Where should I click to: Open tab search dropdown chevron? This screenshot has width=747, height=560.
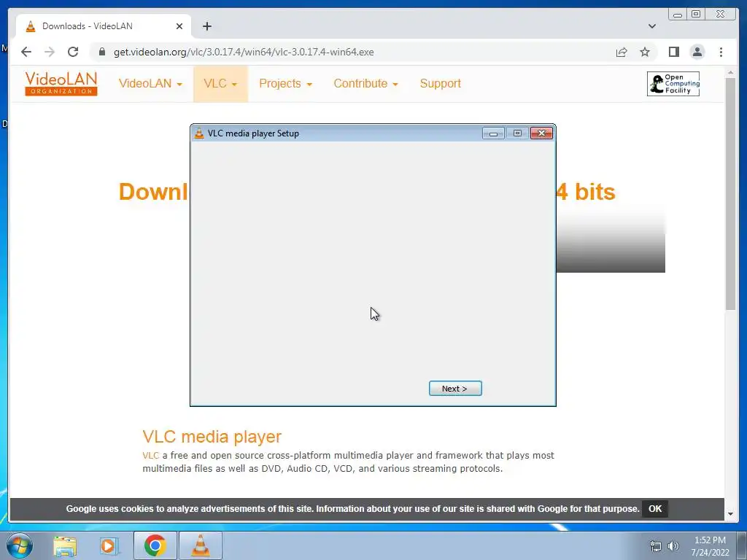(x=651, y=26)
